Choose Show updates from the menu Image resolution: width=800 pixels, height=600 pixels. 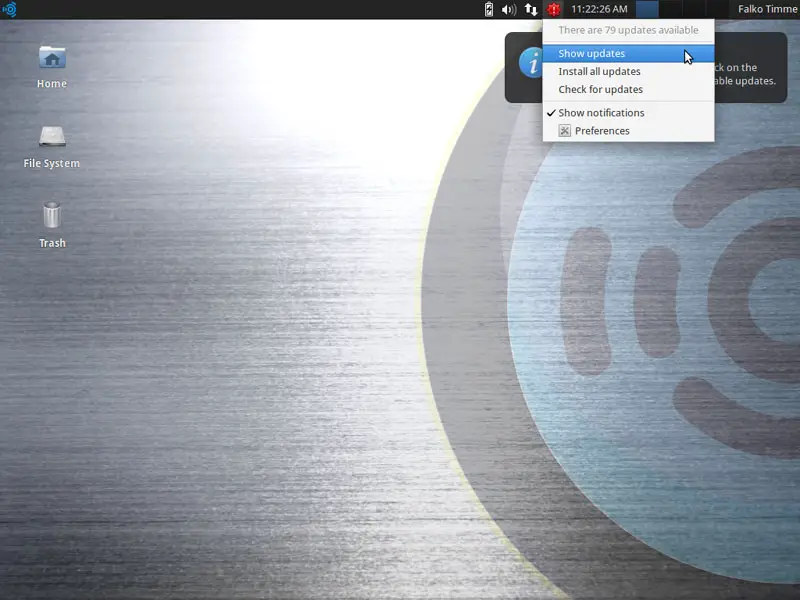(x=629, y=54)
